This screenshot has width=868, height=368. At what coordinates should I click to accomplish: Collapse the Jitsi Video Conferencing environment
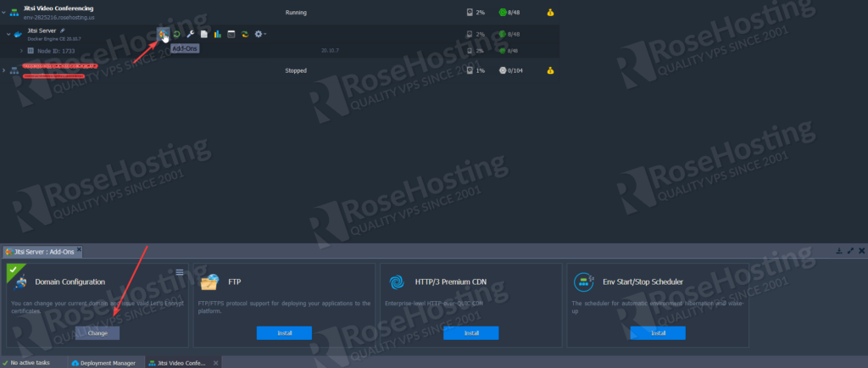coord(3,12)
